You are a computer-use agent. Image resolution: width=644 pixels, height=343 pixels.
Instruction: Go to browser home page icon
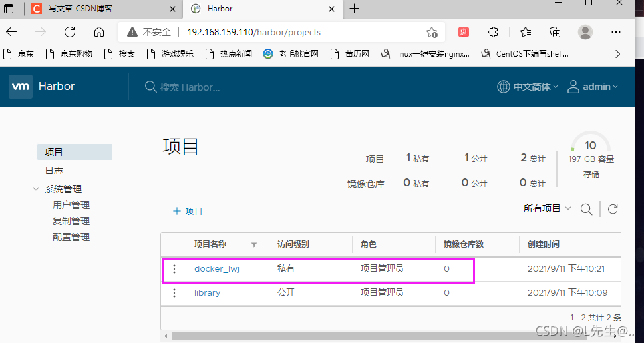coord(99,32)
